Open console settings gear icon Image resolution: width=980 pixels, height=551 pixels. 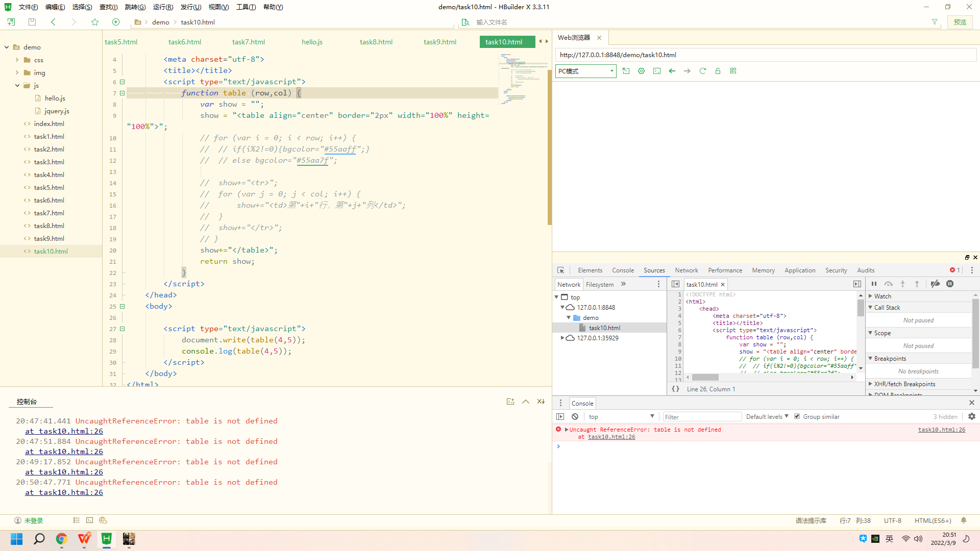972,417
